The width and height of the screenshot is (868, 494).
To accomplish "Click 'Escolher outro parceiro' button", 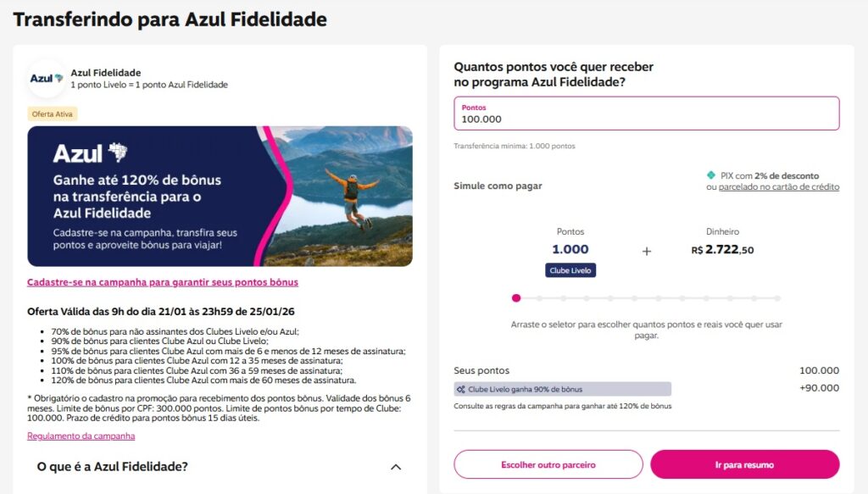I will [x=548, y=464].
